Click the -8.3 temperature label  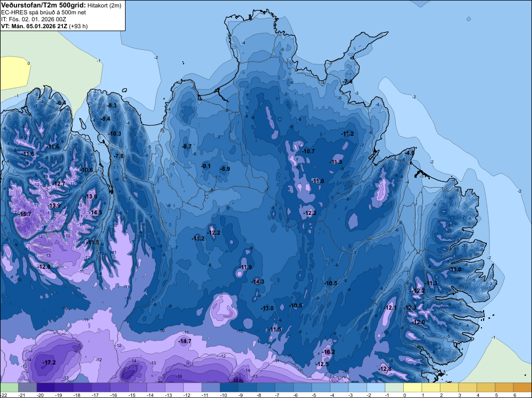(112, 105)
